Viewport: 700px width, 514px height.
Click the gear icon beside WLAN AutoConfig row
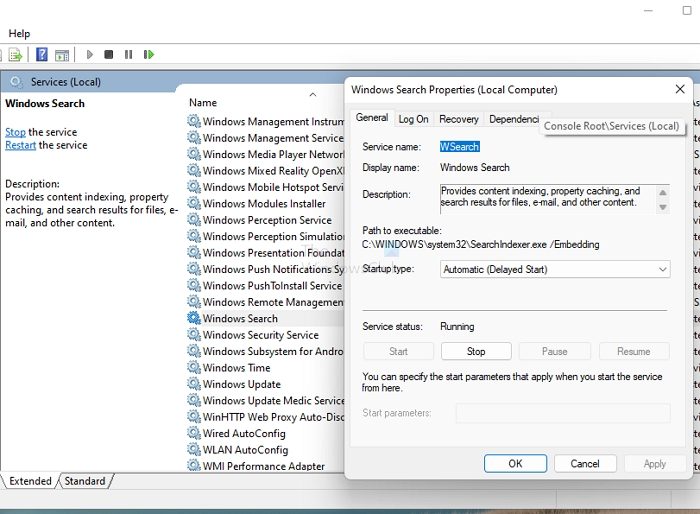point(194,449)
